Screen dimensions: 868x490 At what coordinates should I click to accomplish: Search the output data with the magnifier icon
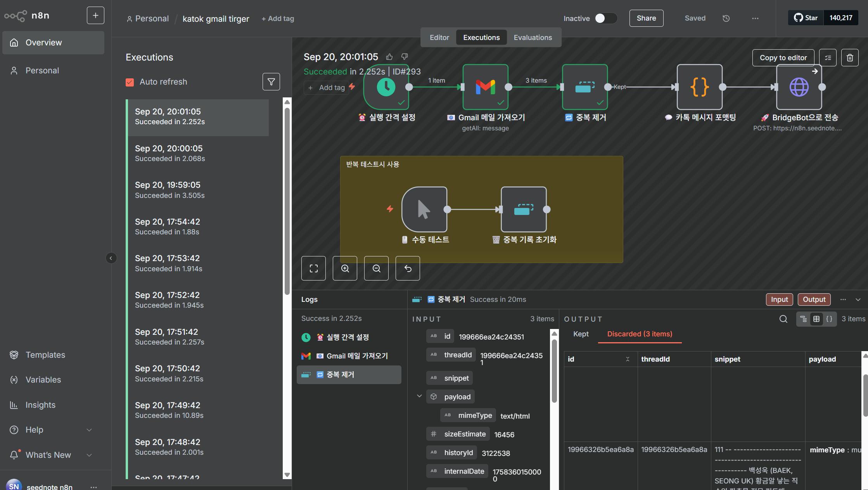[x=783, y=319]
